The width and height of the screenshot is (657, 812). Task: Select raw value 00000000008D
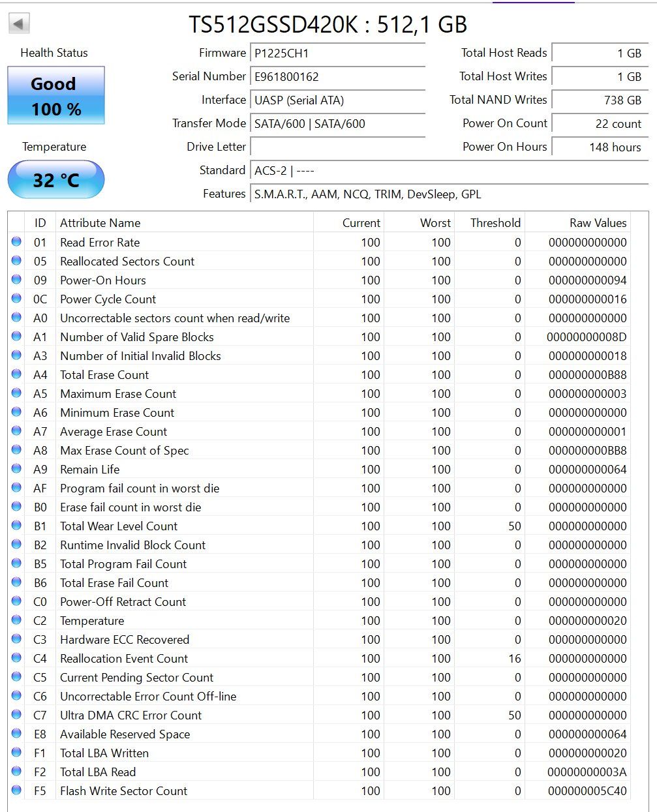[x=587, y=337]
